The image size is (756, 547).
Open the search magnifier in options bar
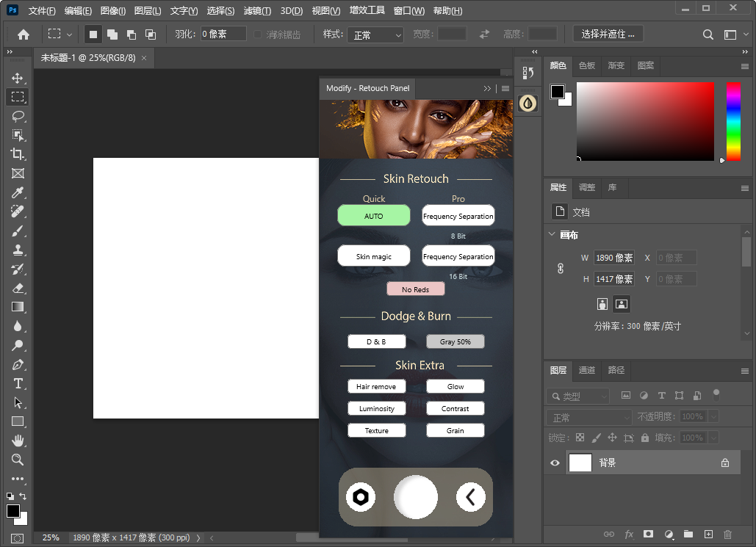point(708,35)
